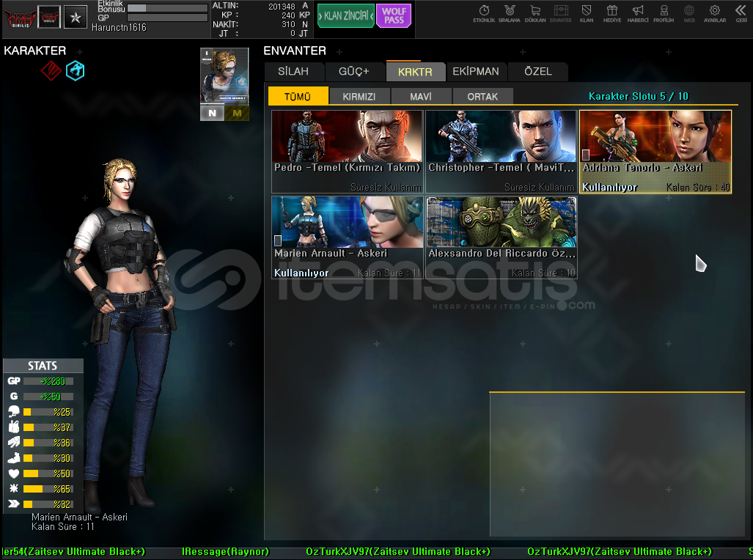Select the blue team emblem icon
Screen dimensions: 753x560
(75, 71)
